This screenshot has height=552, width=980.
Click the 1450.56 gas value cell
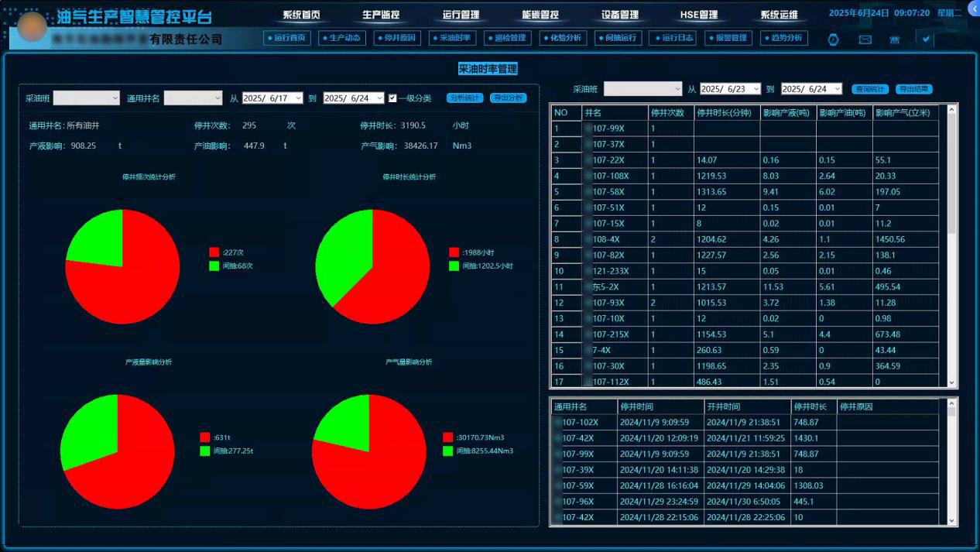pos(906,239)
